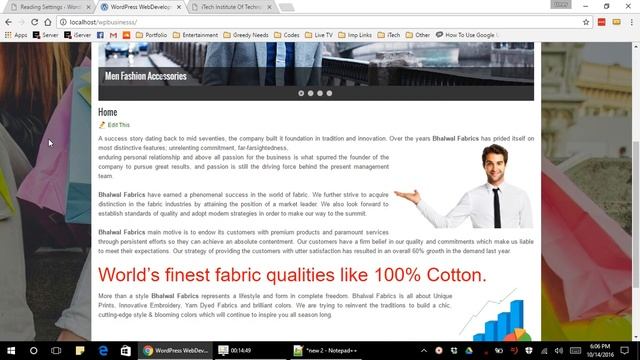Screen dimensions: 640x360
Task: Go back using the browser back arrow
Action: [x=9, y=22]
